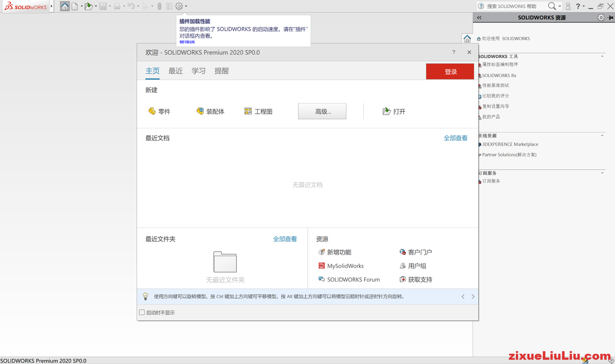Viewport: 615px width, 364px height.
Task: Open a file via 打开 icon
Action: [394, 111]
